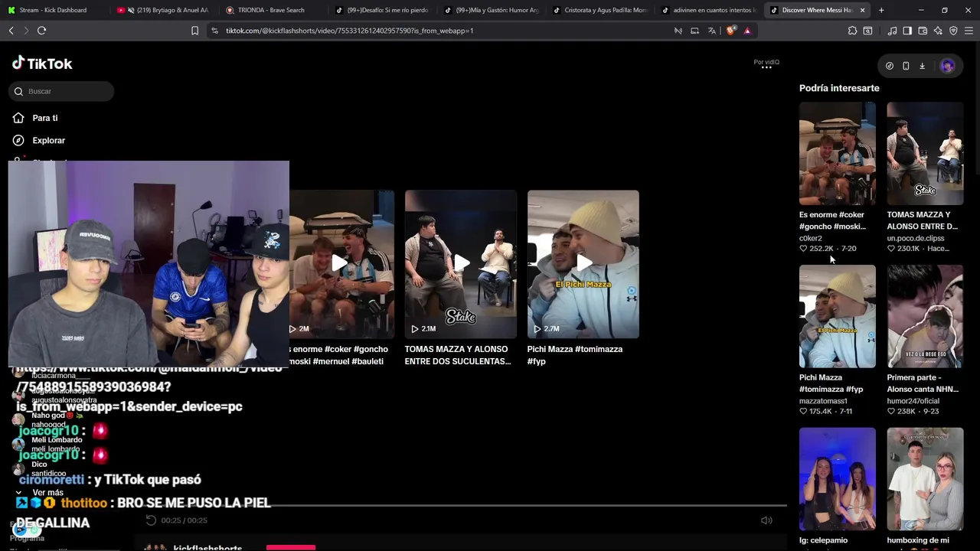Play the TOMAS MAZZA Y ALONSO center video
980x551 pixels.
(x=460, y=264)
